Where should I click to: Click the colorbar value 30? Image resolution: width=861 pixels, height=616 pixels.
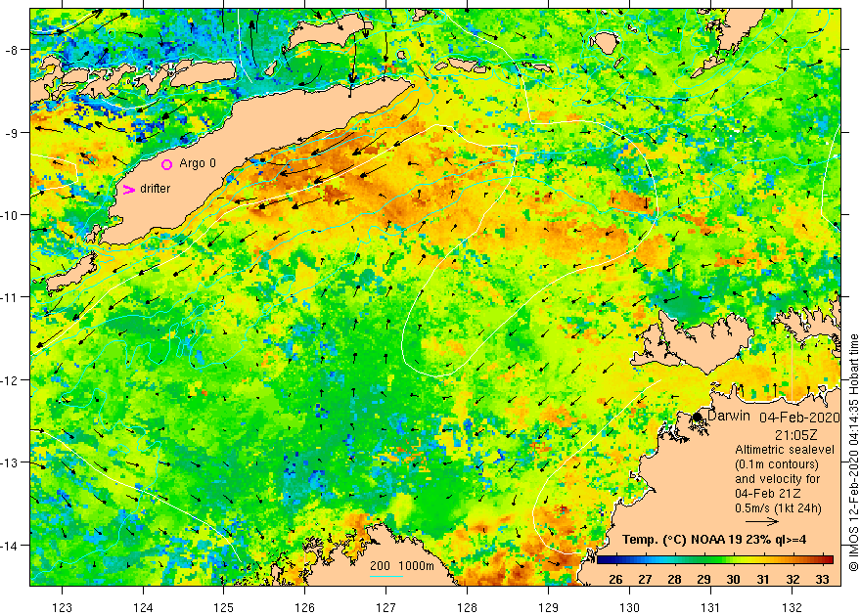pyautogui.click(x=733, y=579)
